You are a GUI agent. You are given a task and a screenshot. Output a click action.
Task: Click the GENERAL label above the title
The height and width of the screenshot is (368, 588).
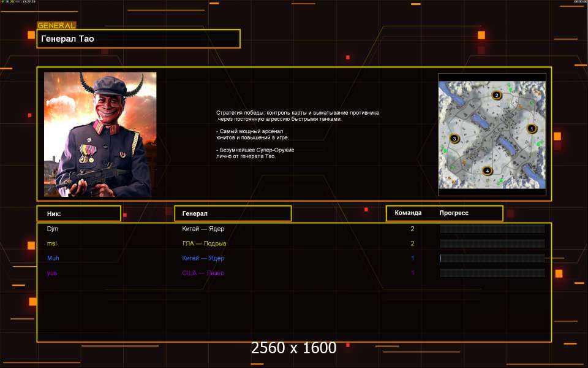tap(56, 25)
